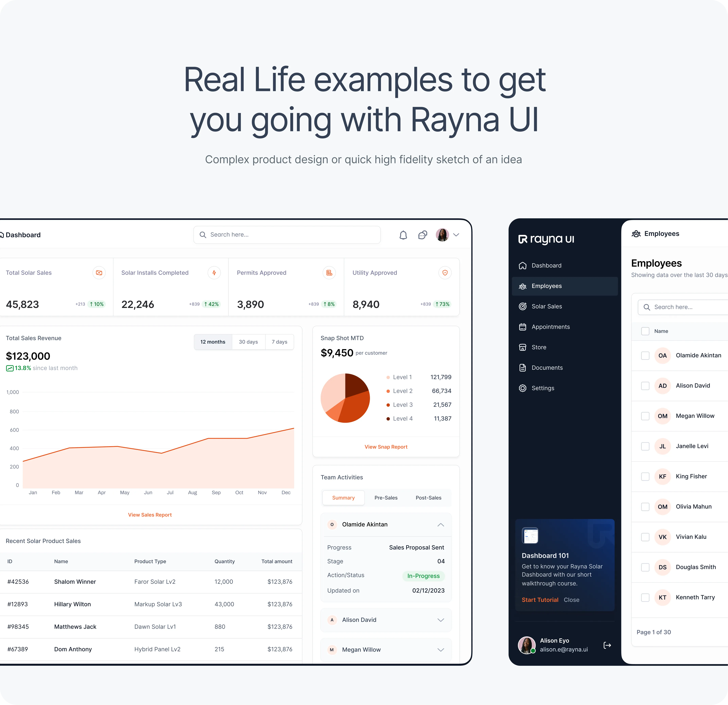Toggle the select-all checkbox beside Name

coord(645,331)
